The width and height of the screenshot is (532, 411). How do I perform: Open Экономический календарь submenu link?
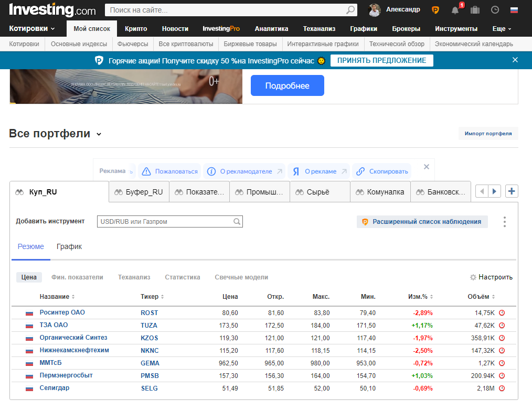click(x=474, y=44)
